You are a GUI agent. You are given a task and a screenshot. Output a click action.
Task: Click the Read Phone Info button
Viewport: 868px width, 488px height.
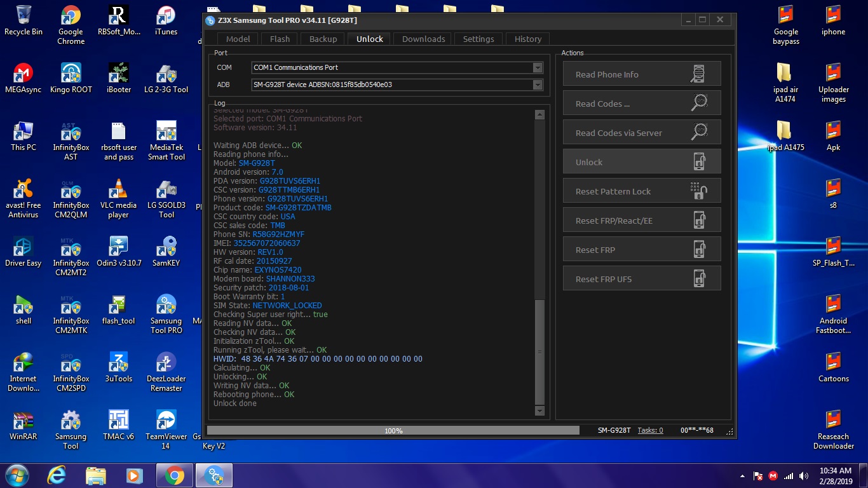coord(642,74)
